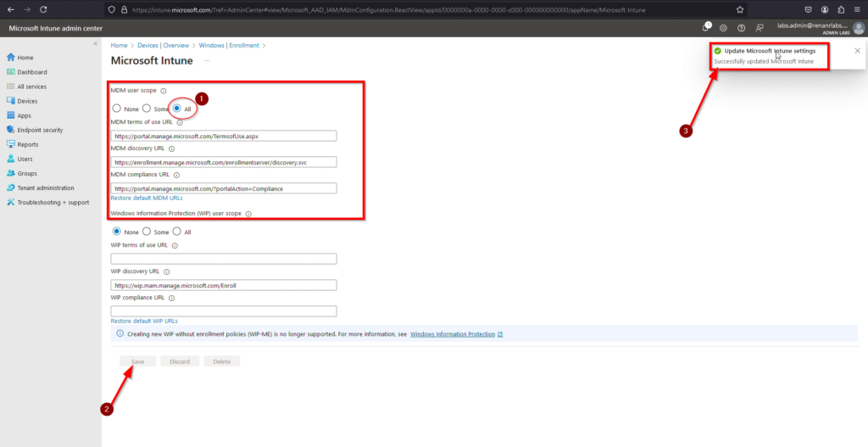Close the Update Intune settings notification

tap(858, 50)
